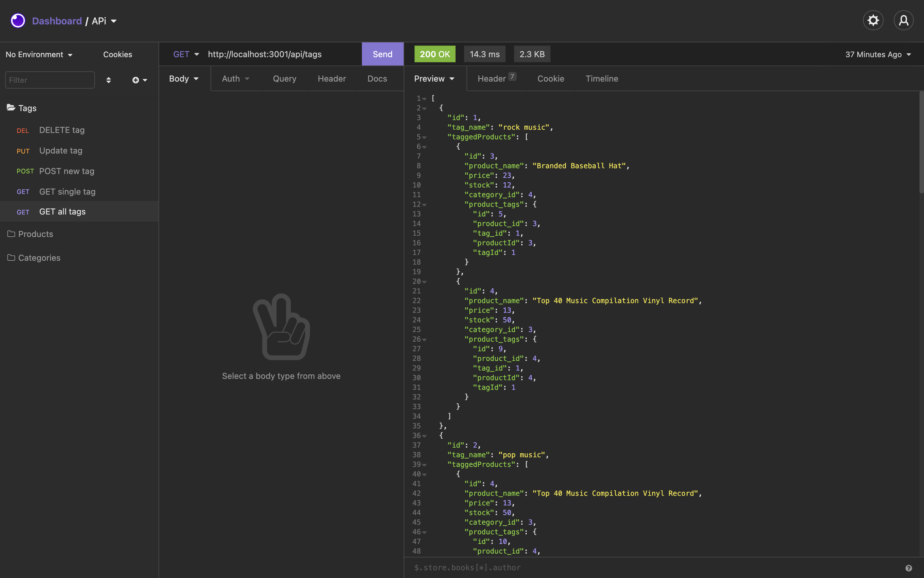The image size is (924, 578).
Task: Open the Preview mode dropdown
Action: coord(434,78)
